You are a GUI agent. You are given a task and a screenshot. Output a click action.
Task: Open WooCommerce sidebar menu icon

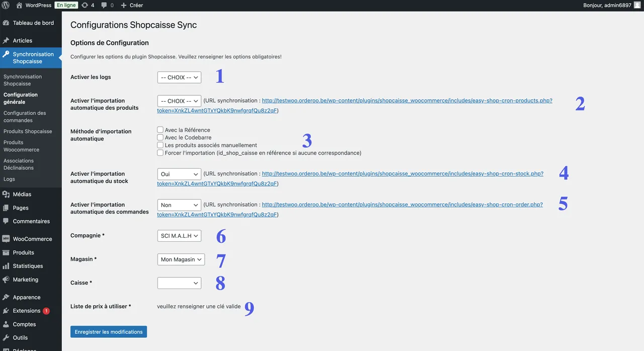[x=6, y=239]
